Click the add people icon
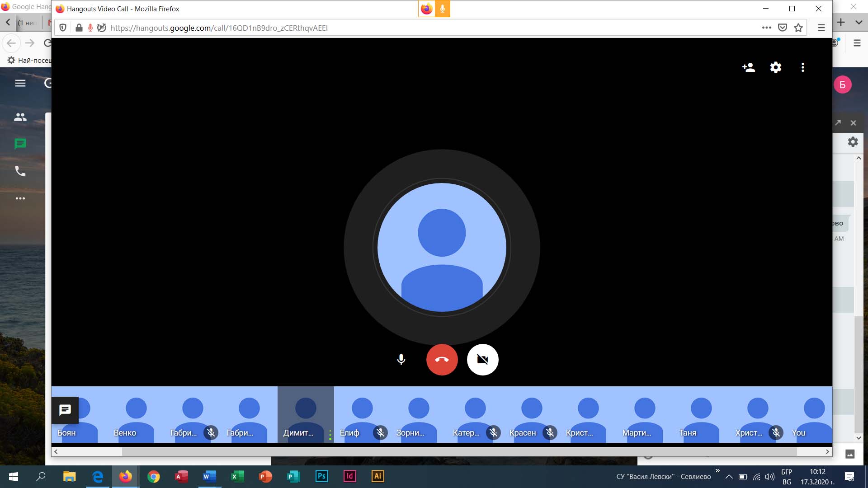 tap(749, 67)
